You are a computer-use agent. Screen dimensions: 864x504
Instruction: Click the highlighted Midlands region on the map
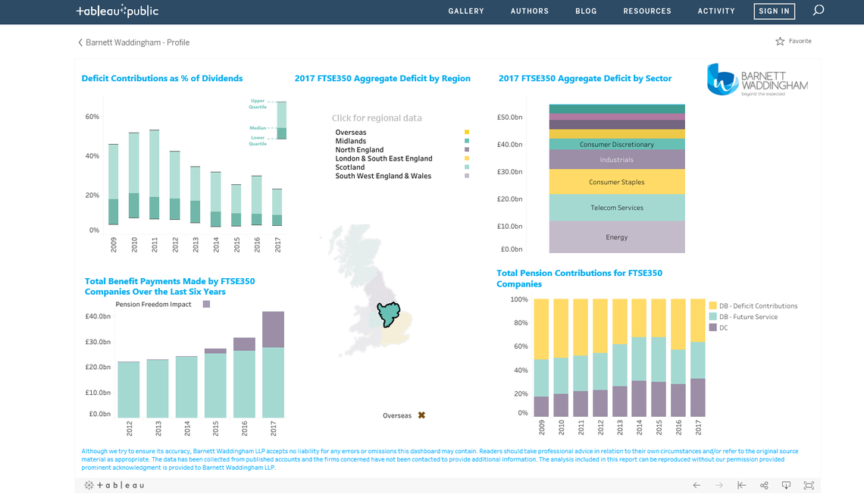click(x=389, y=312)
